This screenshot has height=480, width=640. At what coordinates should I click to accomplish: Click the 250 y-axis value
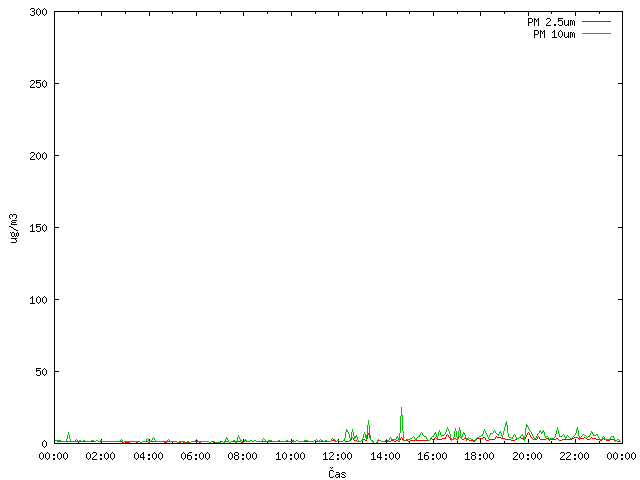click(38, 84)
